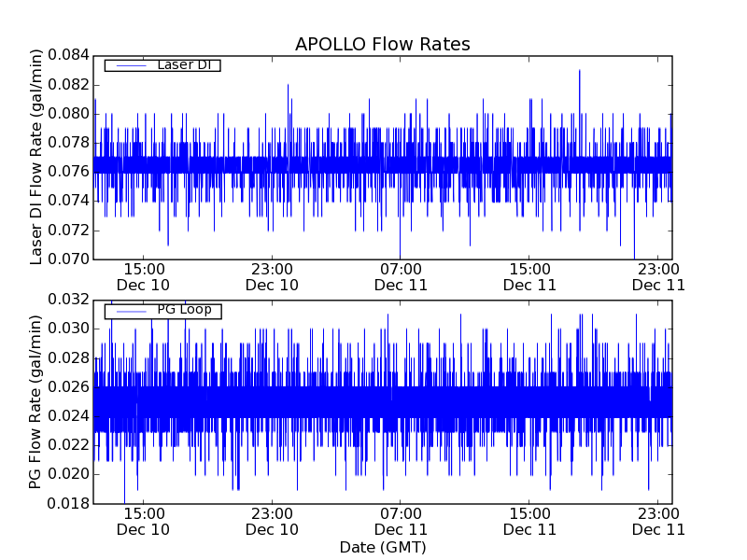The image size is (747, 560).
Task: Click the 0.024 y-axis tick value
Action: [68, 416]
